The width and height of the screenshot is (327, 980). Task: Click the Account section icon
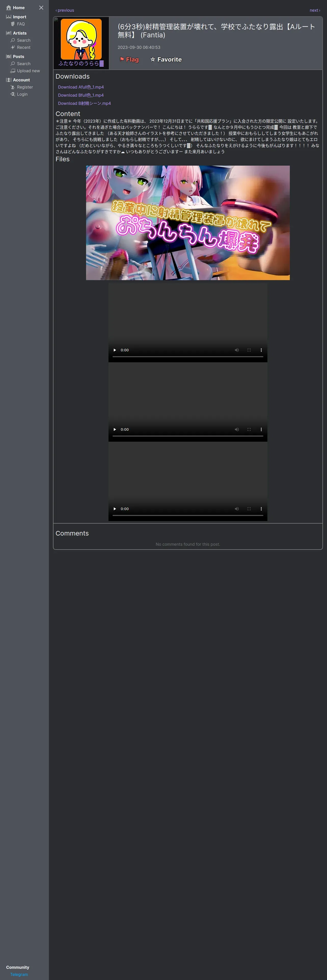tap(8, 80)
